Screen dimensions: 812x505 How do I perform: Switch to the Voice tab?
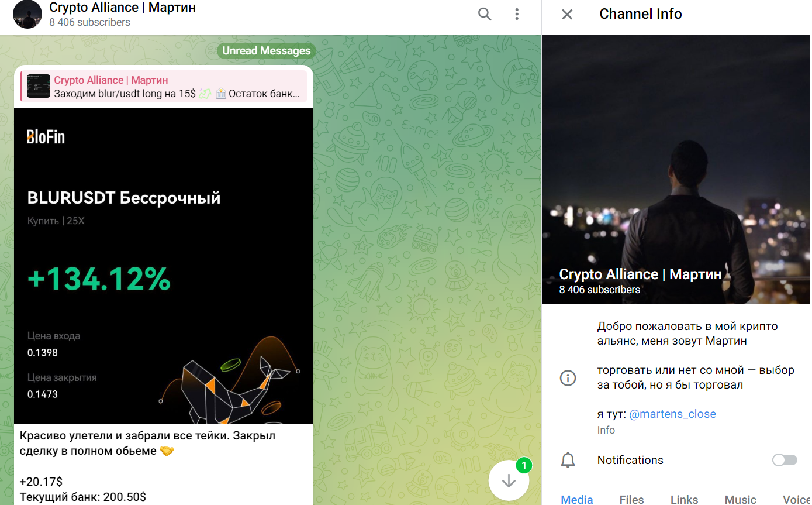(x=796, y=499)
